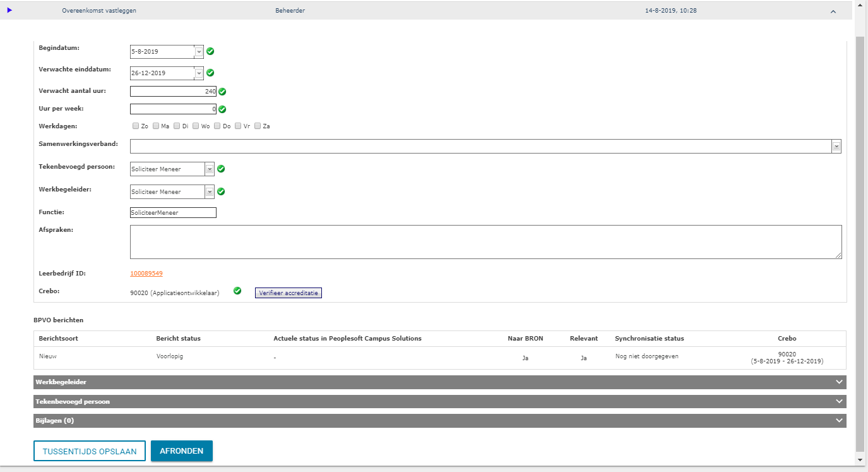Open the Verwachte einddatum date dropdown
The image size is (868, 472).
pyautogui.click(x=199, y=73)
